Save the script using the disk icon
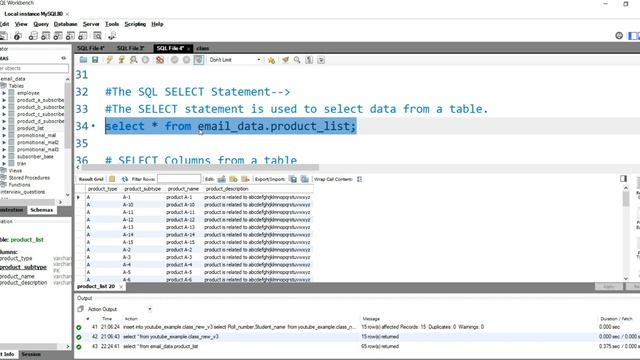 (x=95, y=60)
